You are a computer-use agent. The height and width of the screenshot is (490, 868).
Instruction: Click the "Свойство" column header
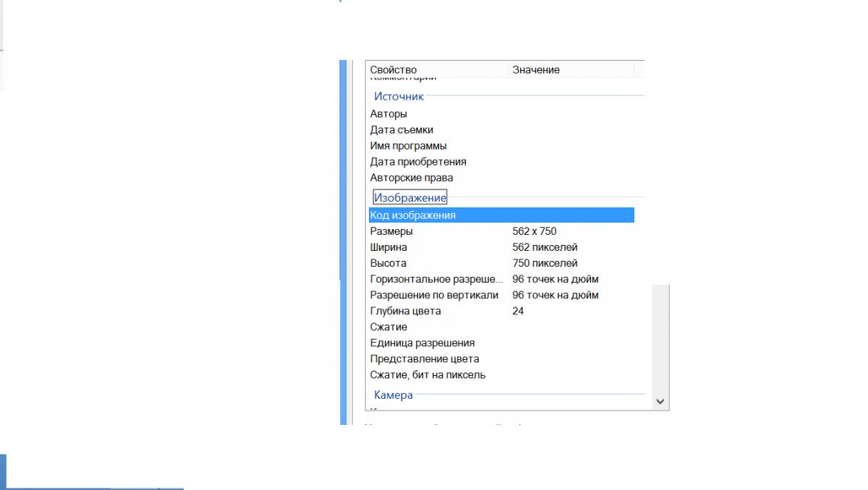pyautogui.click(x=393, y=70)
